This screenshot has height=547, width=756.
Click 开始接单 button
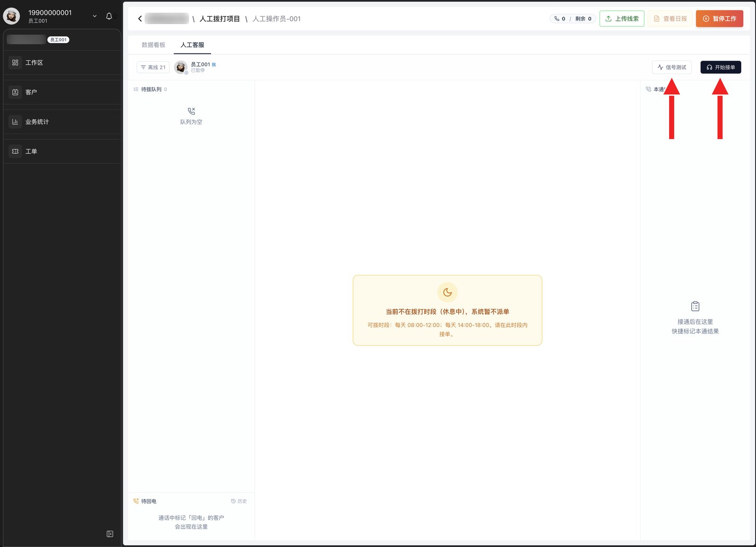(721, 67)
